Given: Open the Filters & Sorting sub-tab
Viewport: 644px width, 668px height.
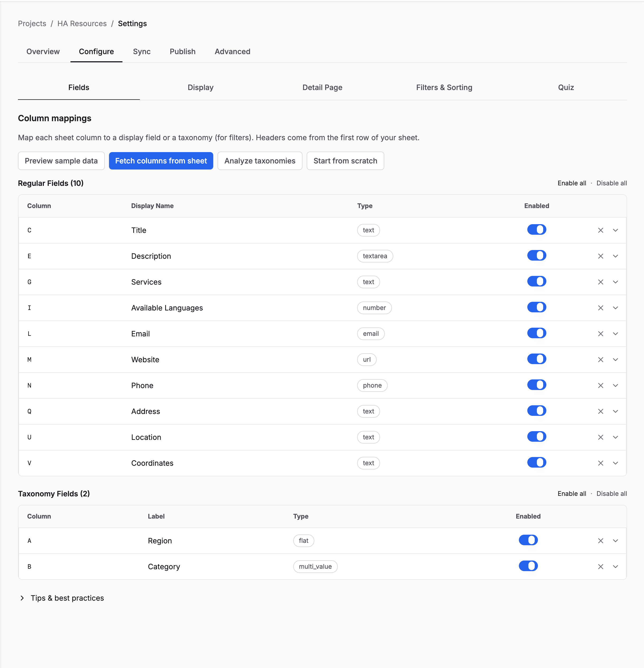Looking at the screenshot, I should pyautogui.click(x=444, y=88).
